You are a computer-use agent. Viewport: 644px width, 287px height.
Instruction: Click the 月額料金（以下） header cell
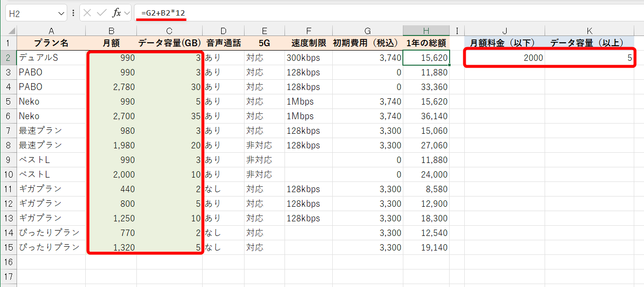tap(504, 43)
